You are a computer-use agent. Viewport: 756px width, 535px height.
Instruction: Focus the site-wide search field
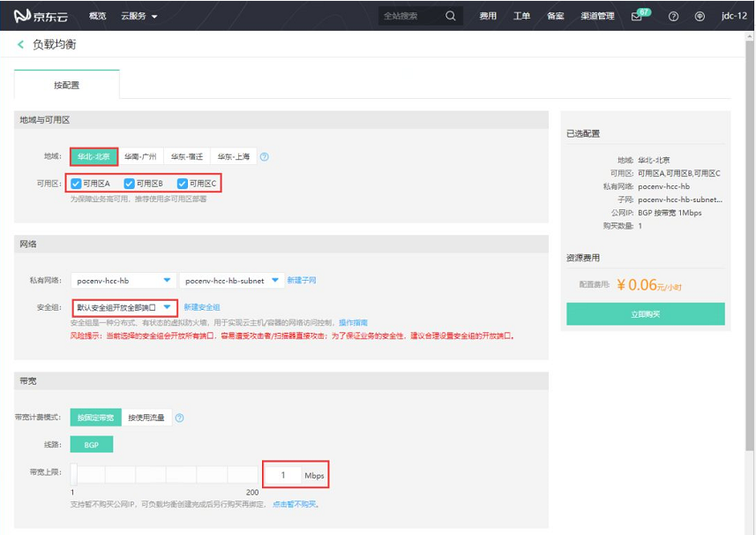[x=411, y=16]
